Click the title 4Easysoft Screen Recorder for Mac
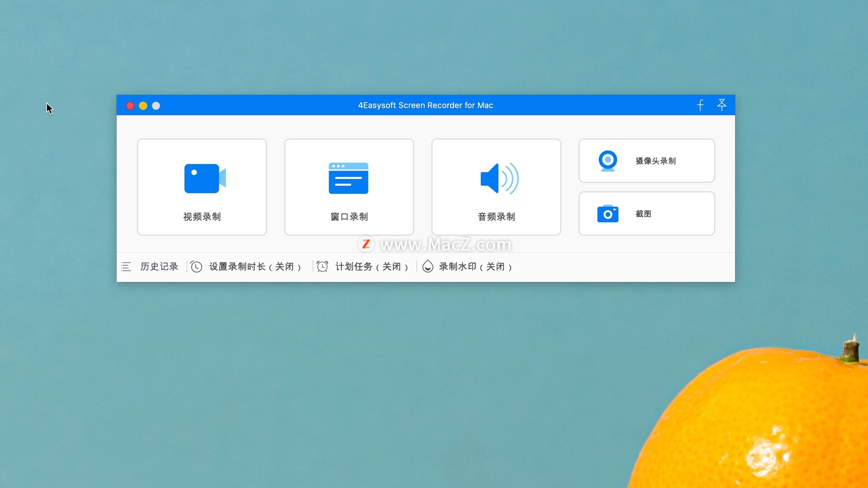Image resolution: width=868 pixels, height=488 pixels. 425,105
